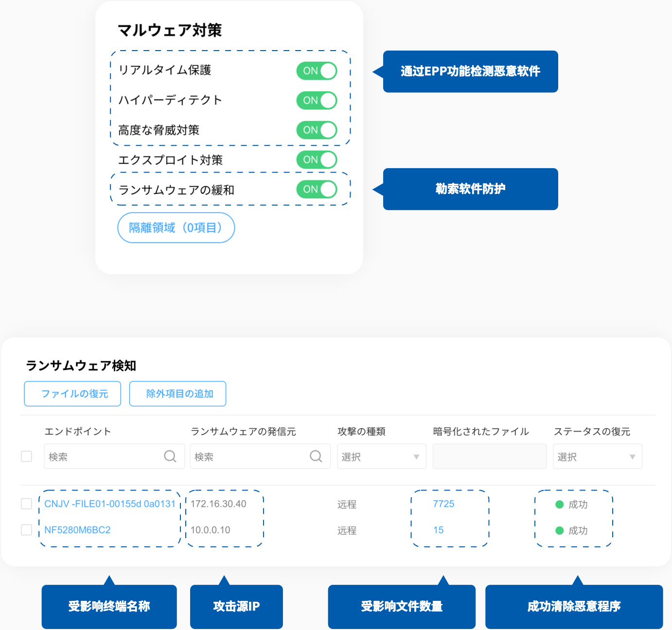Image resolution: width=672 pixels, height=630 pixels.
Task: Open endpoint CNJV -FILE01-00155d 0a0131 link
Action: [110, 504]
